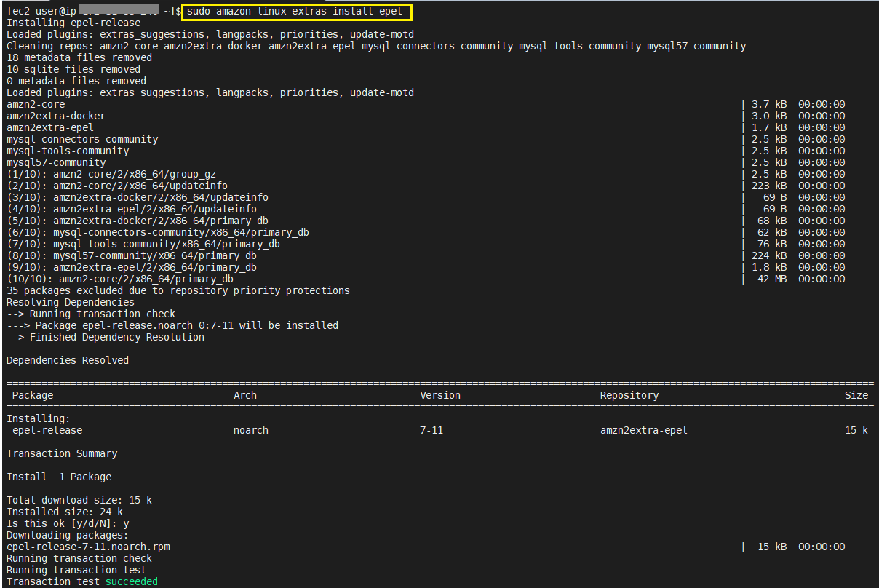Select the noarch architecture value

tap(250, 429)
